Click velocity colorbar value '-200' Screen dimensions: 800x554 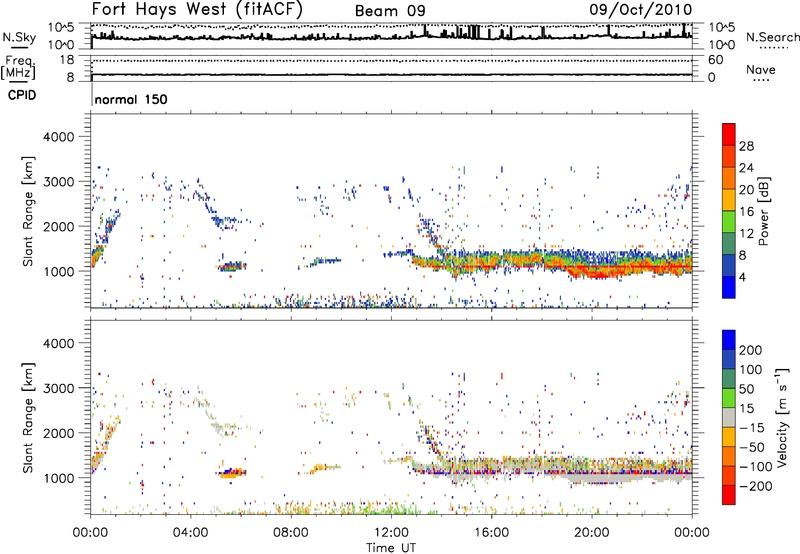click(x=754, y=486)
